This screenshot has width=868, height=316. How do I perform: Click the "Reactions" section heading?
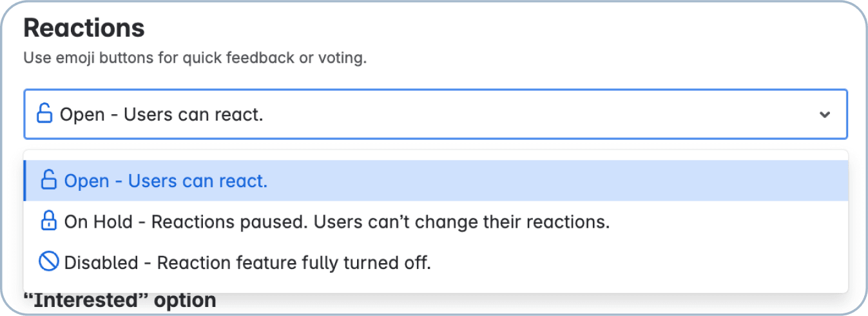pyautogui.click(x=84, y=28)
